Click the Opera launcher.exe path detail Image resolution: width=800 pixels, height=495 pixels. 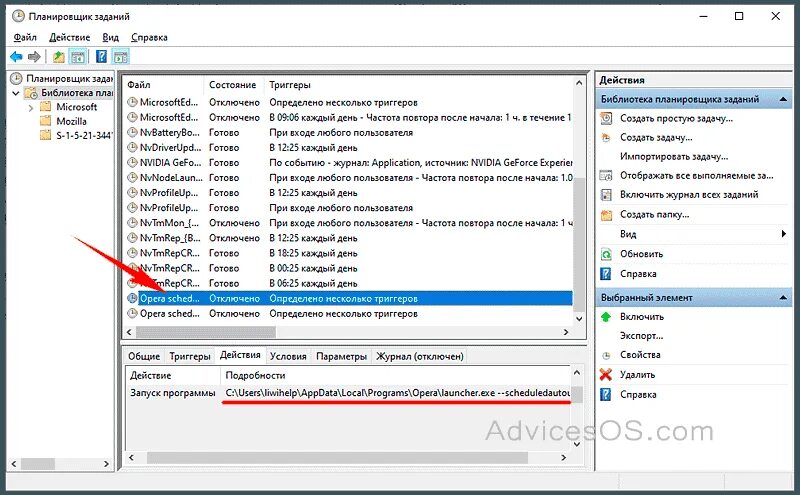click(x=397, y=393)
